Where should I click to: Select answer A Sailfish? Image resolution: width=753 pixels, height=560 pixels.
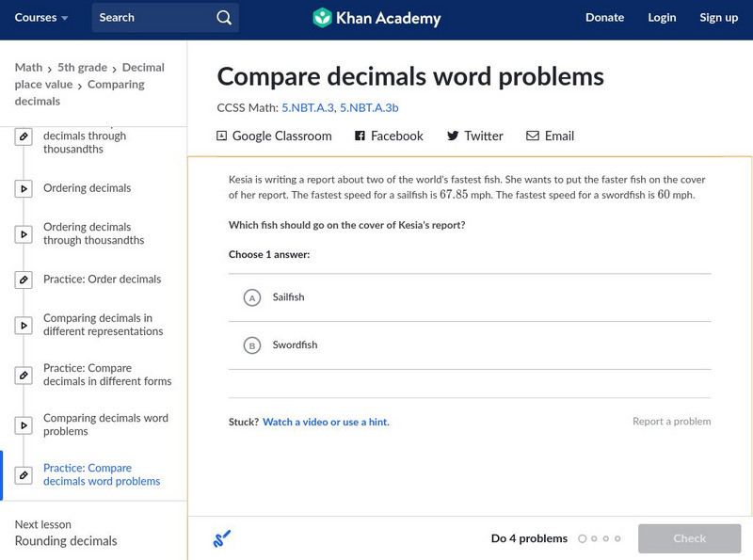click(251, 297)
